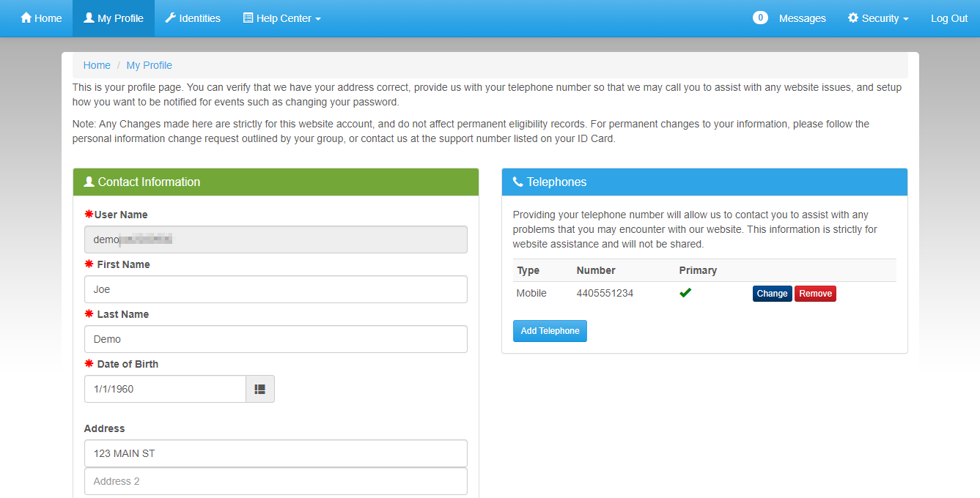Screen dimensions: 980x498
Task: Expand the Help Center dropdown menu
Action: click(281, 18)
